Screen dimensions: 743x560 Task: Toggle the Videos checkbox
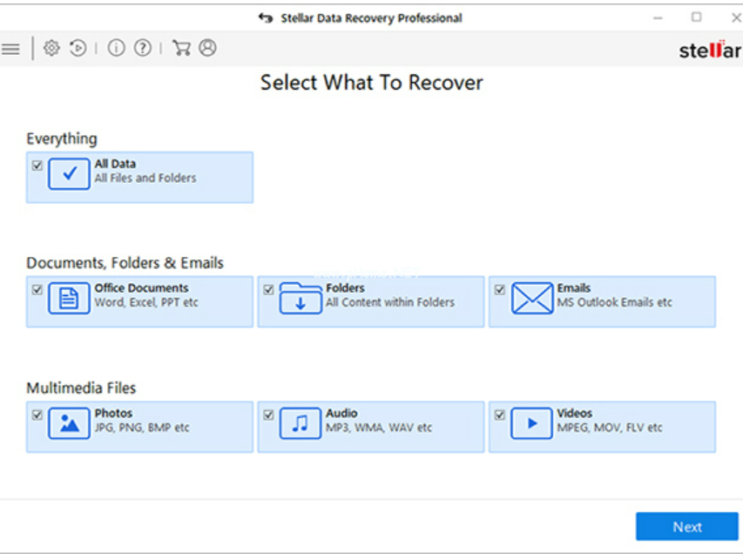click(x=499, y=415)
